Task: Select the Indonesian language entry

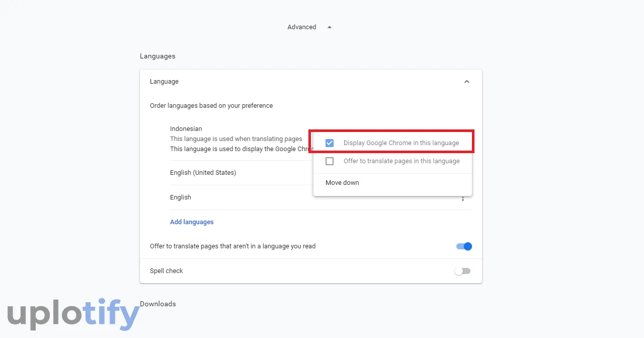Action: point(186,129)
